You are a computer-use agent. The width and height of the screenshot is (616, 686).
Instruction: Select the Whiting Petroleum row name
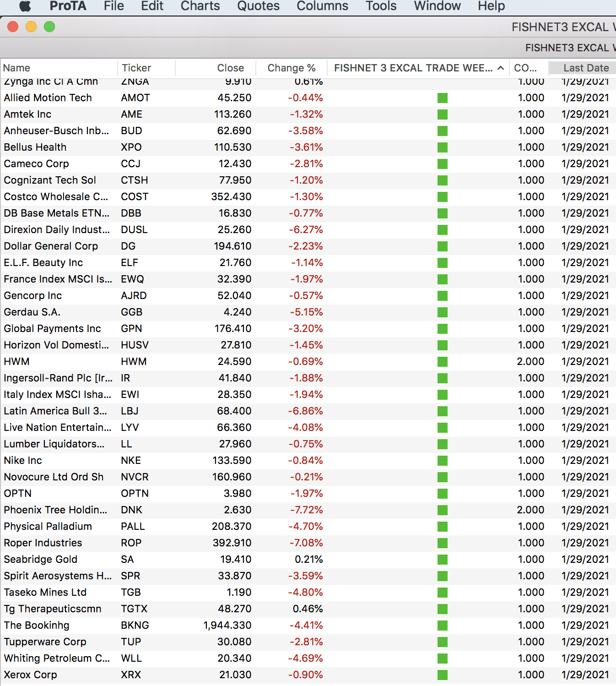click(x=57, y=659)
